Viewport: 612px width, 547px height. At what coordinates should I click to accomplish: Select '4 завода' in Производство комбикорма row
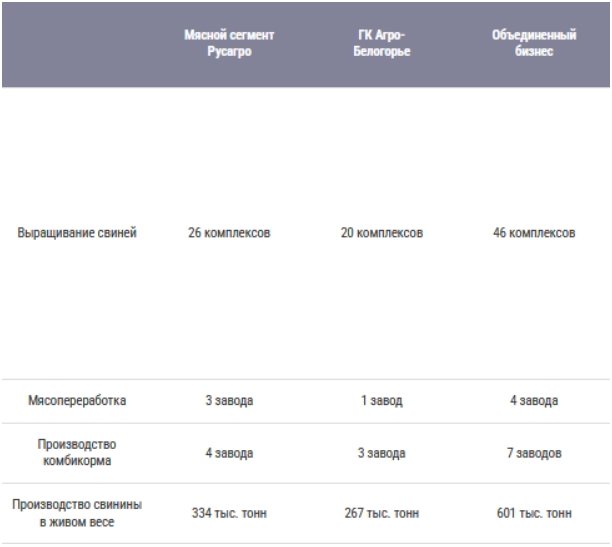pos(229,453)
